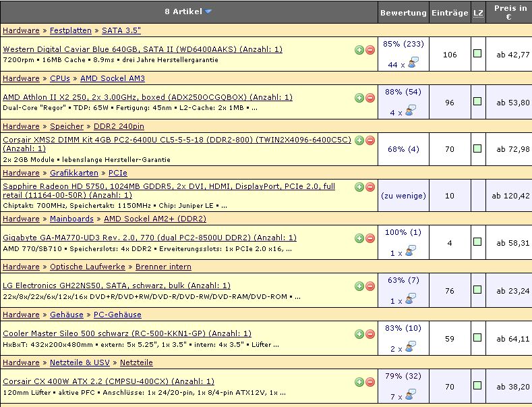Open SATA 3.5" subcategory
Image resolution: width=532 pixels, height=407 pixels.
[121, 30]
